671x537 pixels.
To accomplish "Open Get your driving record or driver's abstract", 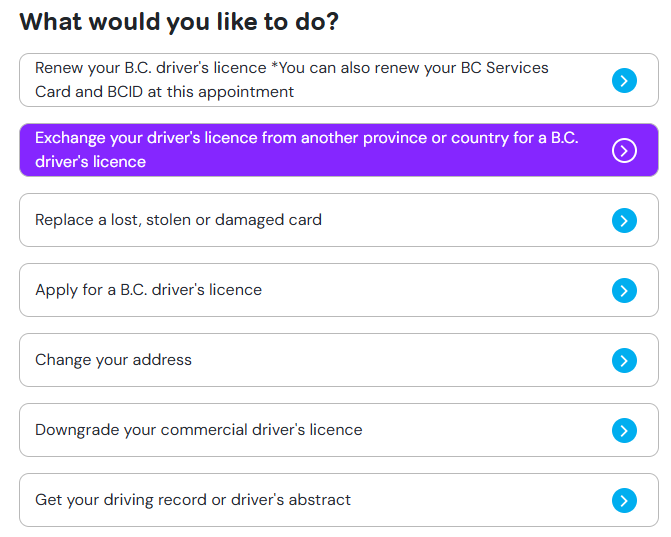I will [193, 500].
